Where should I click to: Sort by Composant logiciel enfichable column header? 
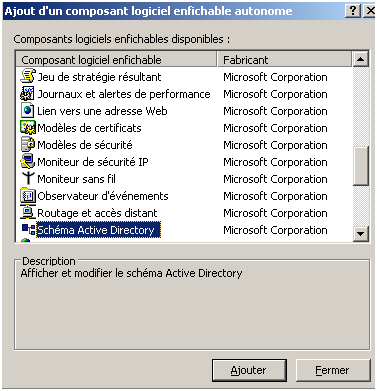(x=116, y=60)
